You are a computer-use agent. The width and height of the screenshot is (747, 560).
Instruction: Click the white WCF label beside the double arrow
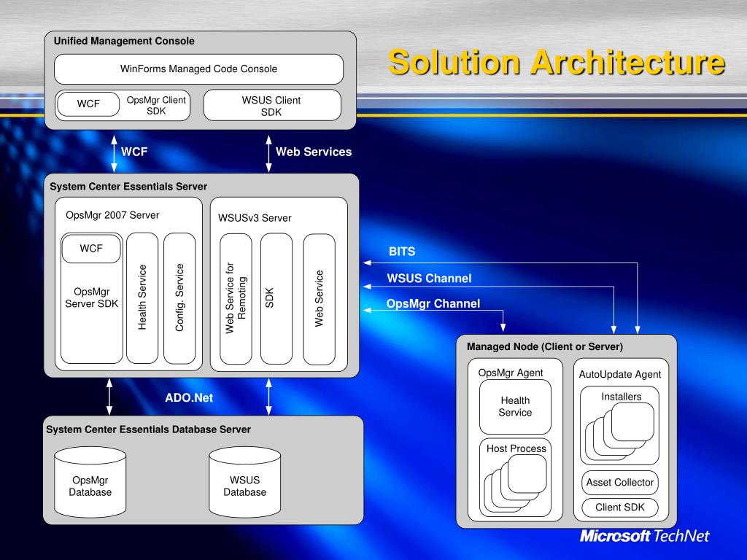(x=134, y=152)
